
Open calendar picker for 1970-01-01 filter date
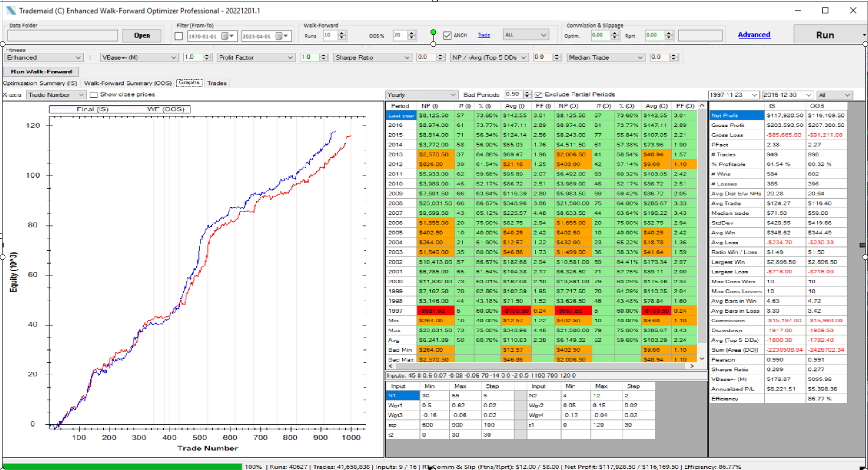tap(225, 36)
